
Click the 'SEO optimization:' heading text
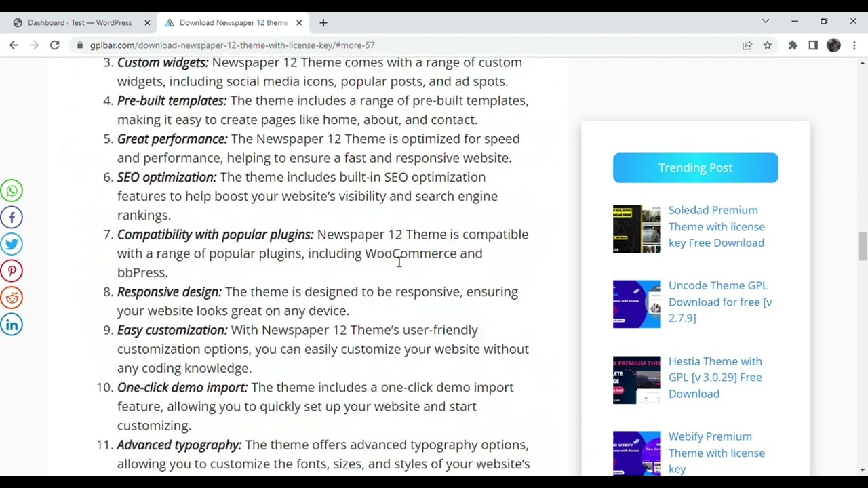point(167,177)
